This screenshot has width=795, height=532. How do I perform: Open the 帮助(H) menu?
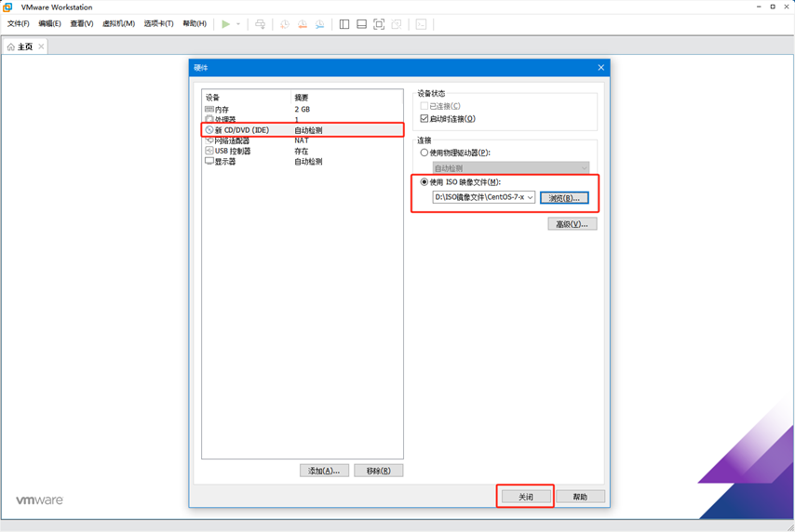click(x=195, y=23)
